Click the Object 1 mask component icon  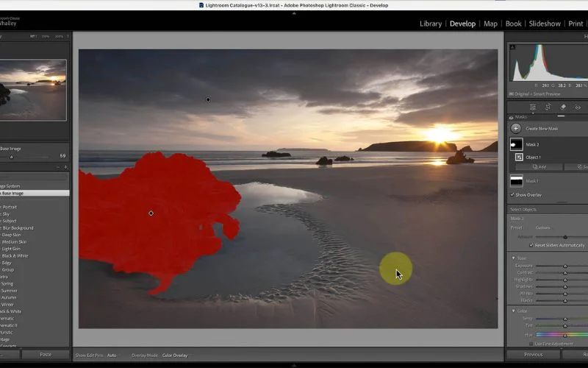pyautogui.click(x=519, y=157)
